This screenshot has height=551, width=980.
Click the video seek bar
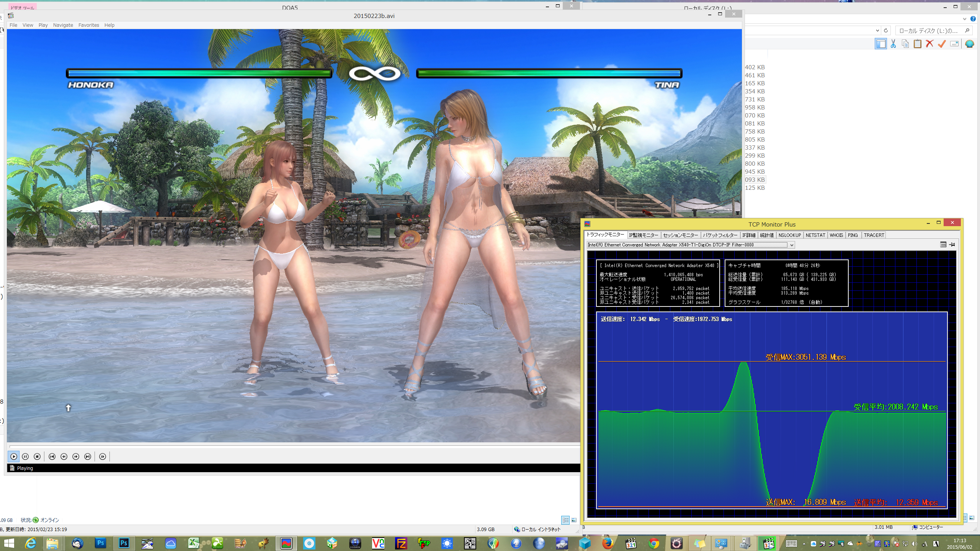(x=291, y=446)
